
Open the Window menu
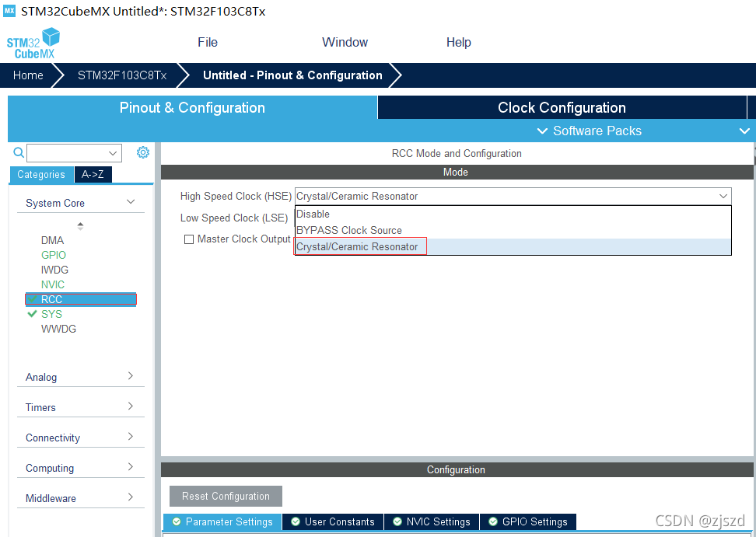[x=345, y=43]
